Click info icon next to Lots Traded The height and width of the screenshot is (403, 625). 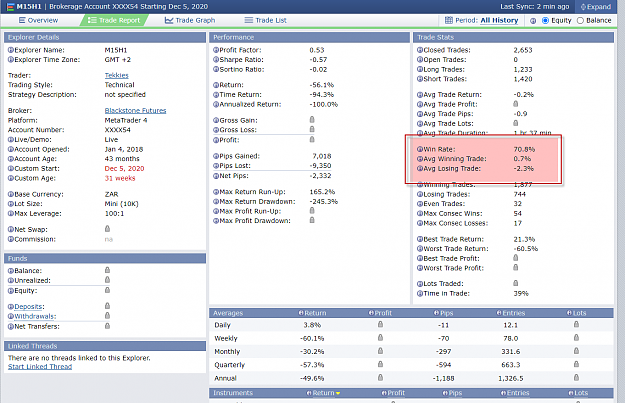tap(420, 284)
